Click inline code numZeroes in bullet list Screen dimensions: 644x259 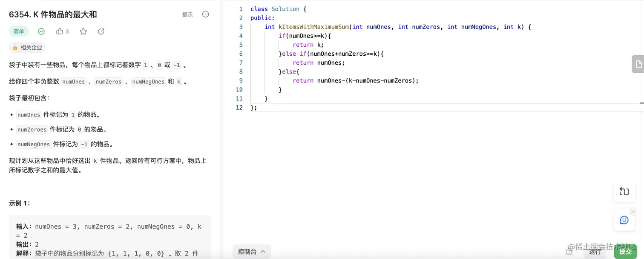pos(32,130)
